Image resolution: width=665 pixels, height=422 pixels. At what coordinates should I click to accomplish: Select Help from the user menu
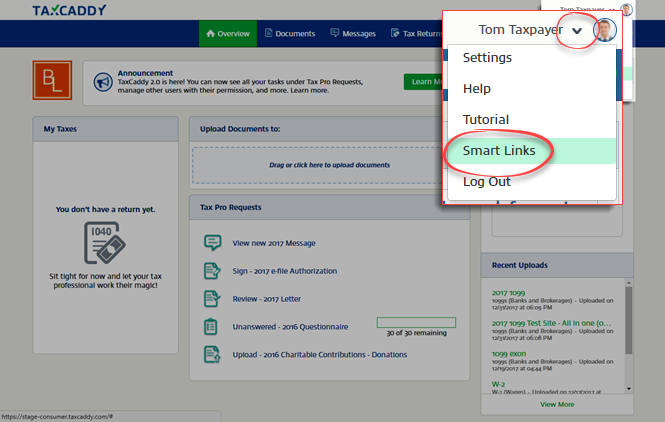[x=477, y=88]
